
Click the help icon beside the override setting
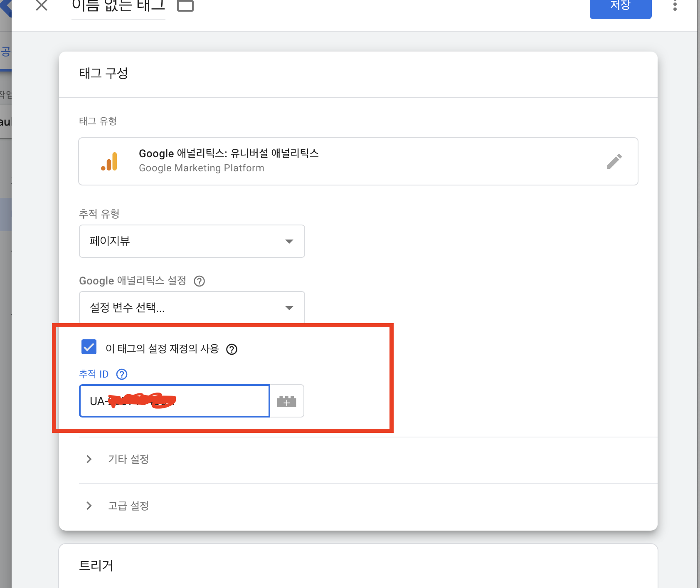pos(232,349)
